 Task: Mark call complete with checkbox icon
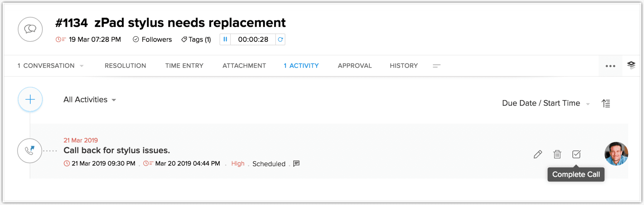(x=576, y=154)
